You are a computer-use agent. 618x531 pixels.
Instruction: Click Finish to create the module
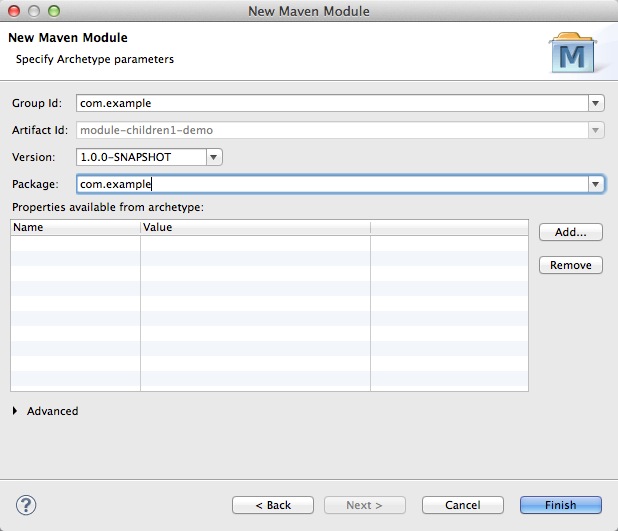pyautogui.click(x=560, y=505)
